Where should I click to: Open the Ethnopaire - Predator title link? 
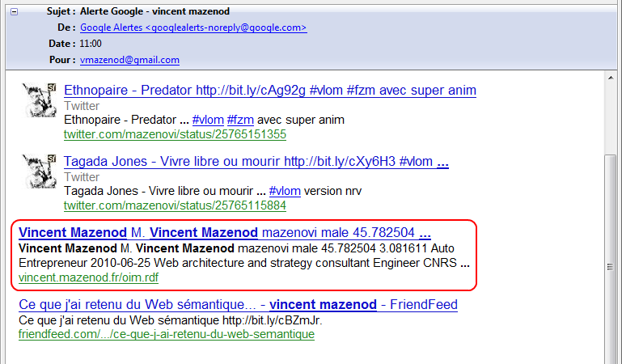pyautogui.click(x=269, y=90)
